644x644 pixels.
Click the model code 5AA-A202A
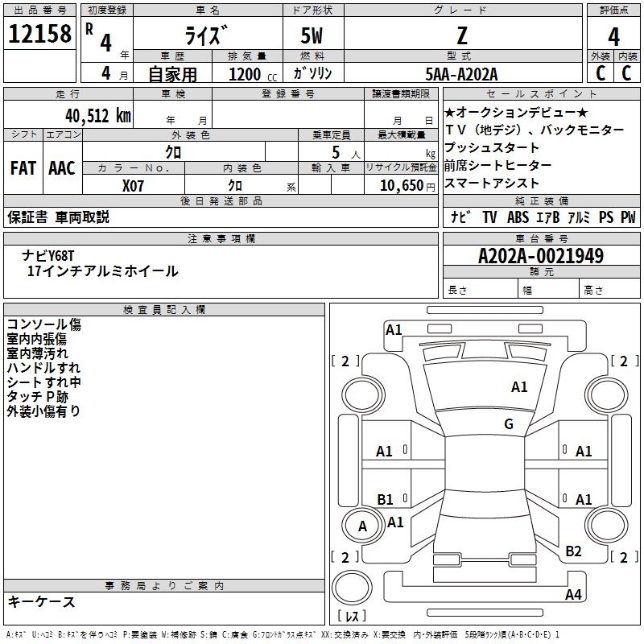tap(461, 74)
